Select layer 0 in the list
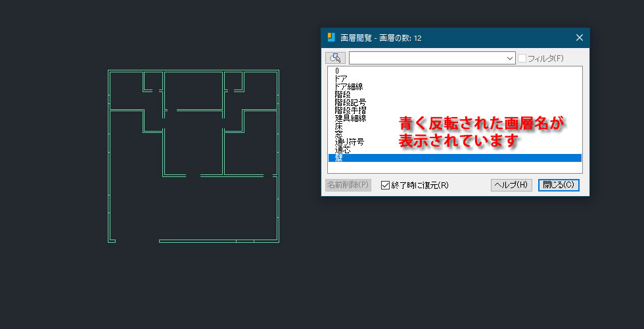The image size is (644, 329). (x=455, y=71)
